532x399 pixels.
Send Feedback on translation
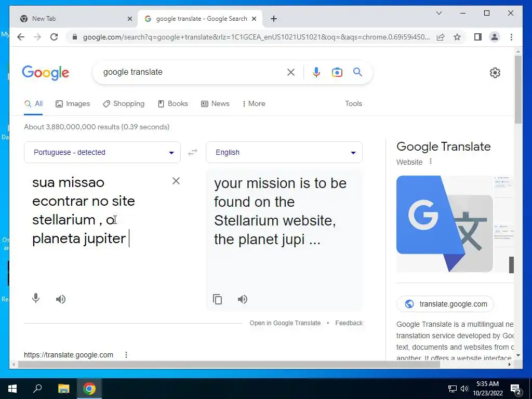pyautogui.click(x=349, y=323)
